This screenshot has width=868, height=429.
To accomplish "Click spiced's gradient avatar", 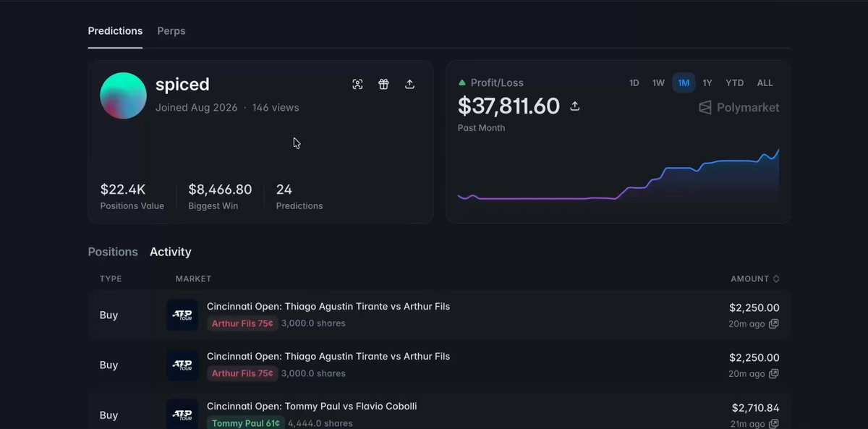I will tap(123, 95).
